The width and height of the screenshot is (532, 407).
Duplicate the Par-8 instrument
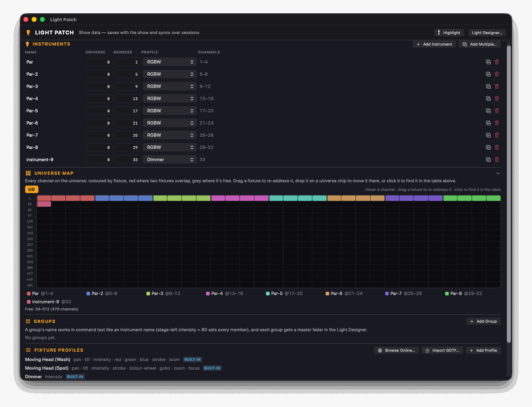[488, 148]
